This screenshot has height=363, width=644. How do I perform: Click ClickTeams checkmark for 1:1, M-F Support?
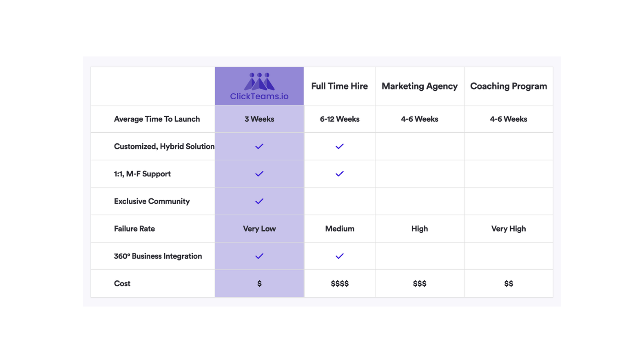coord(259,174)
